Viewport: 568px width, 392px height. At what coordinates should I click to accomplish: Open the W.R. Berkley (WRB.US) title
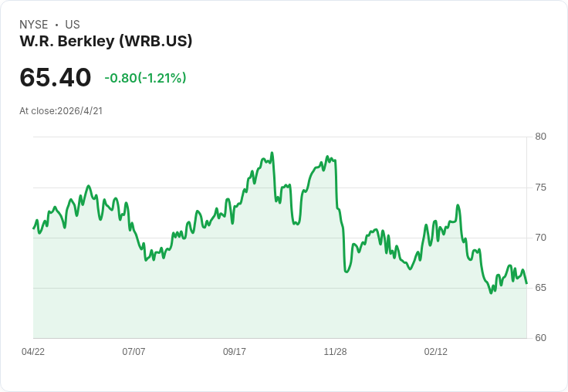(x=106, y=41)
